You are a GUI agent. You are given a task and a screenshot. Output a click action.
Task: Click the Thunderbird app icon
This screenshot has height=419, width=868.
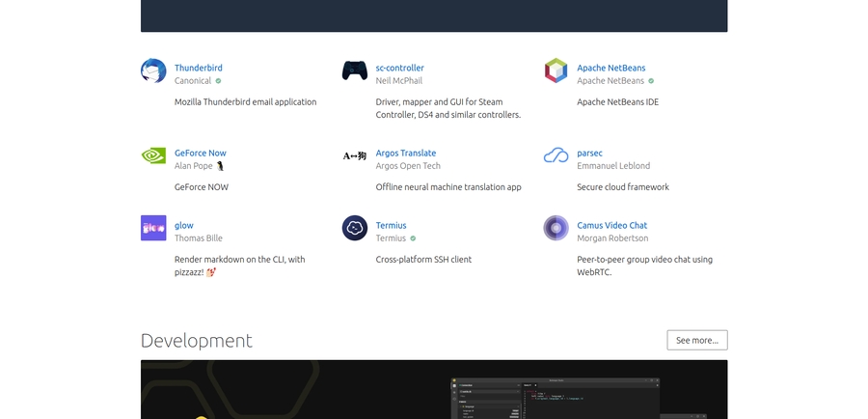[x=153, y=70]
